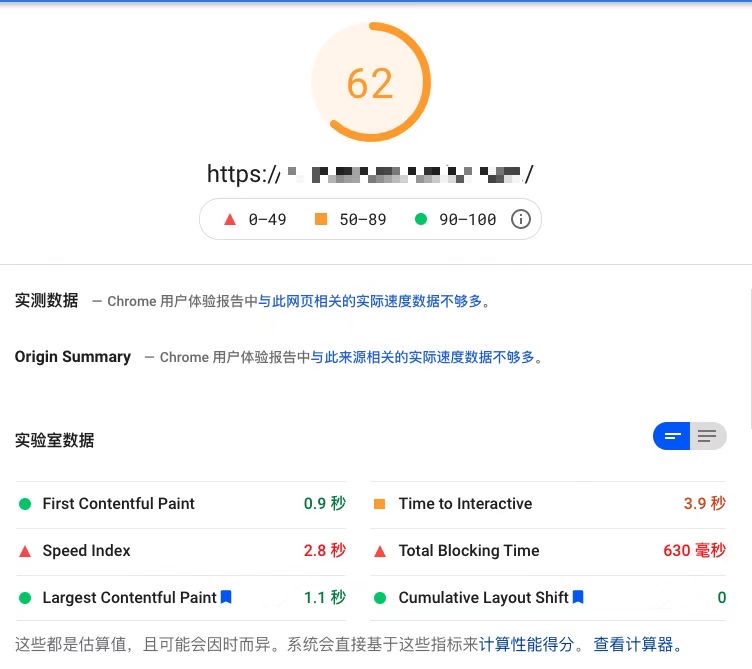Click the score legend info icon
Viewport: 752px width, 669px height.
pyautogui.click(x=520, y=219)
